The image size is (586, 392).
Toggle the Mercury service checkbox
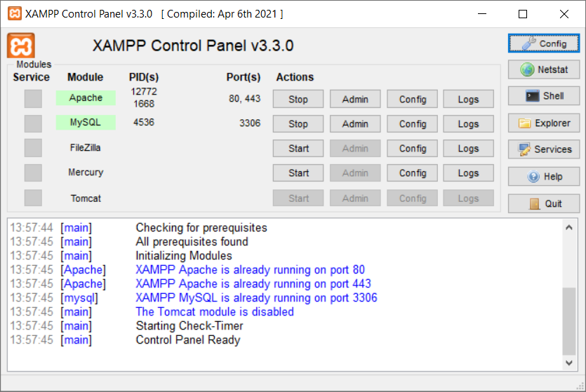coord(33,173)
